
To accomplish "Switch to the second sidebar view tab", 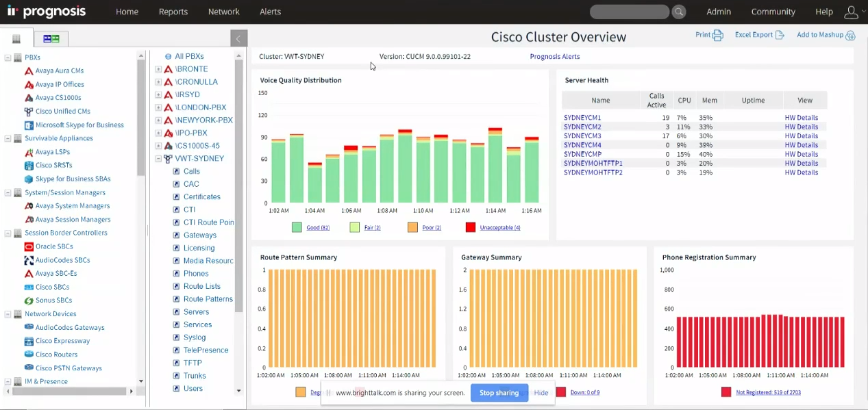I will click(x=51, y=38).
